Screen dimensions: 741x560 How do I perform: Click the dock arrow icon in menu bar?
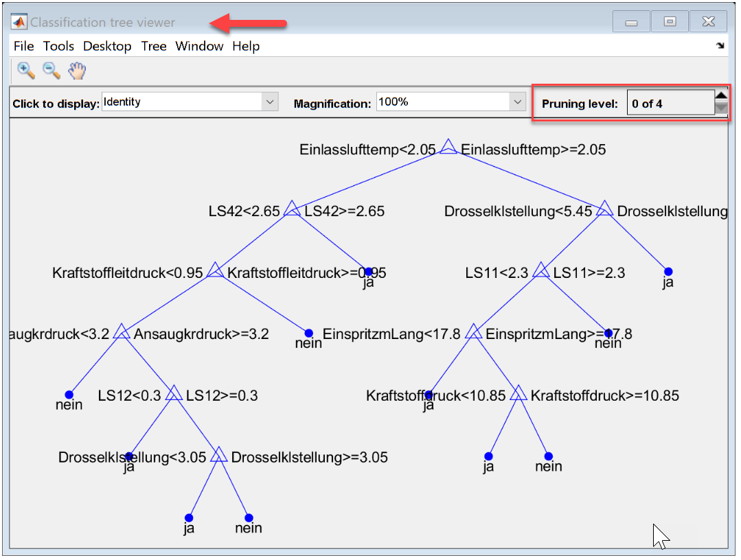click(720, 46)
